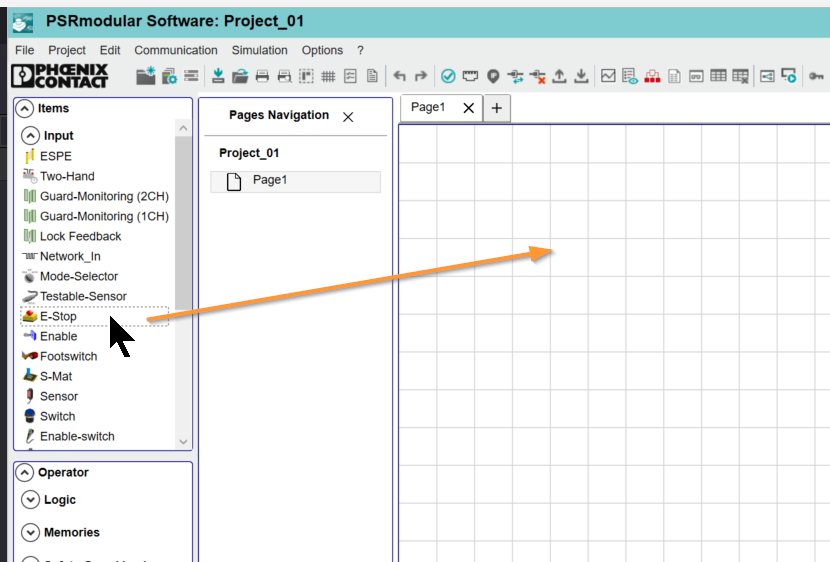Click the undo arrow icon

[x=400, y=76]
